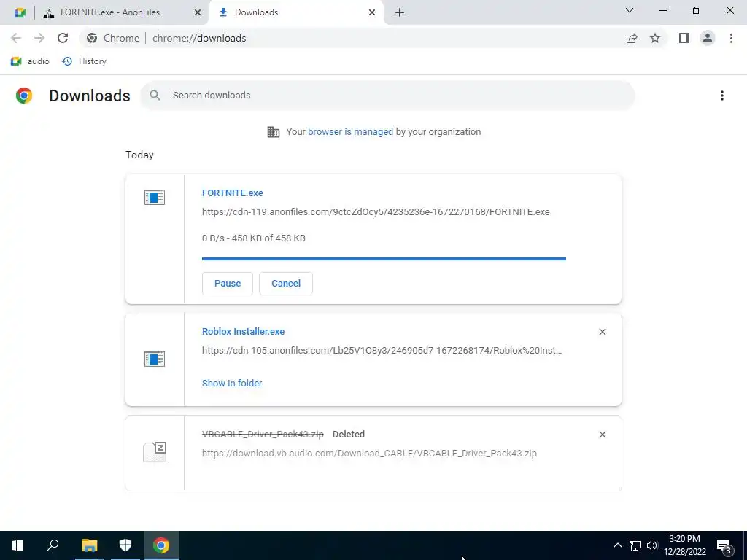Open Windows taskbar search

pos(53,545)
